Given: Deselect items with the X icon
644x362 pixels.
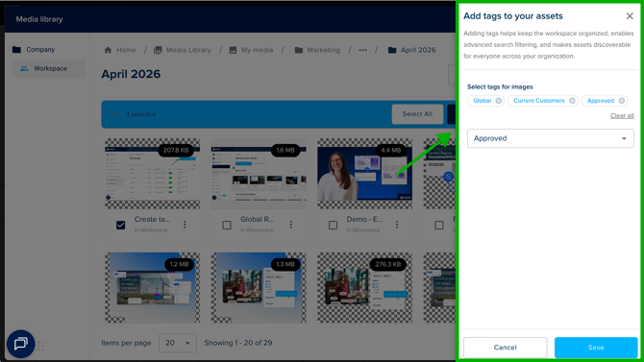Looking at the screenshot, I should [x=115, y=114].
